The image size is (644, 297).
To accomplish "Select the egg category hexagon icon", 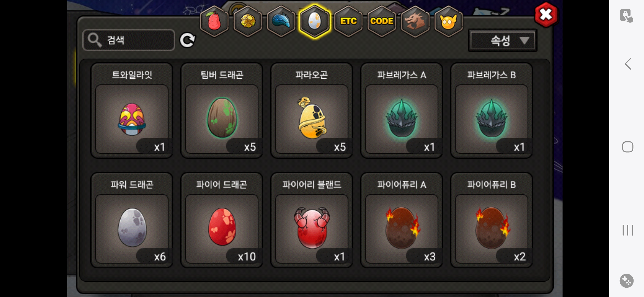I will click(315, 21).
